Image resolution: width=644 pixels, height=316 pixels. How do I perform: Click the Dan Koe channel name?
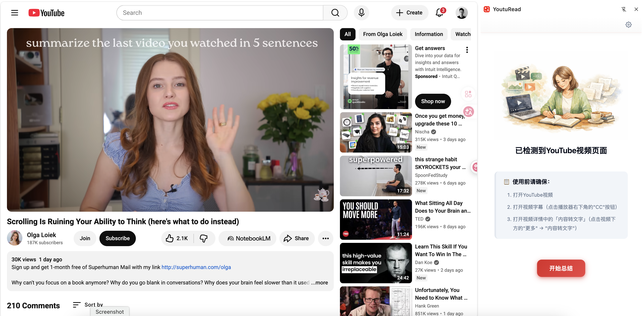tap(424, 262)
